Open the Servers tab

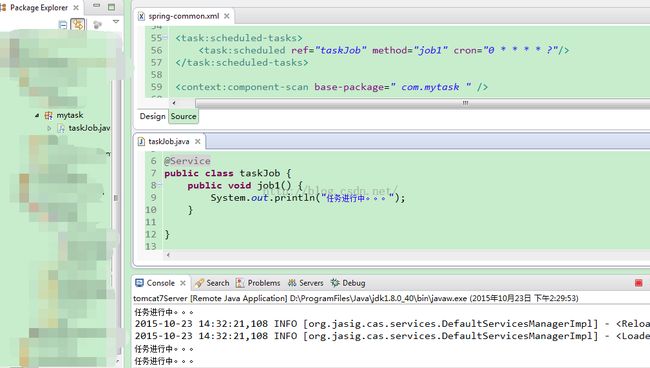point(311,283)
